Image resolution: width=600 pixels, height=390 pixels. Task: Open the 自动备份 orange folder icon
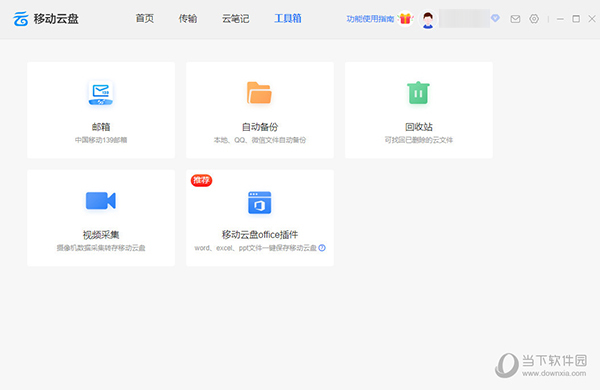259,93
